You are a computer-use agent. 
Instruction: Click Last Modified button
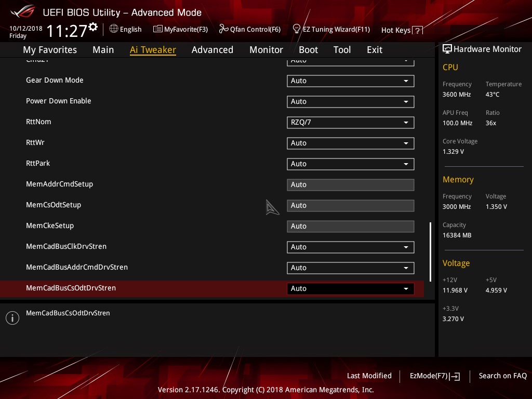(x=369, y=376)
